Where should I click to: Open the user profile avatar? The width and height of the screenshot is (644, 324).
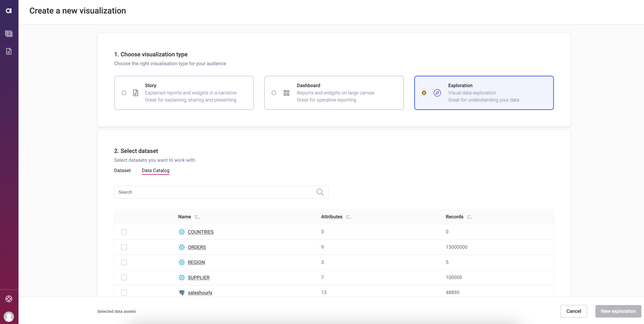[9, 317]
